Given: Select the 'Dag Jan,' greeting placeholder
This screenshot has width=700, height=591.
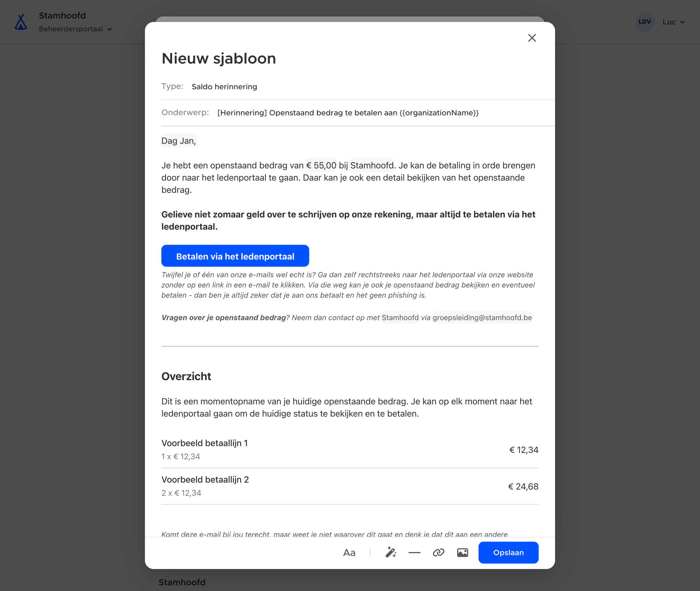Looking at the screenshot, I should click(178, 141).
